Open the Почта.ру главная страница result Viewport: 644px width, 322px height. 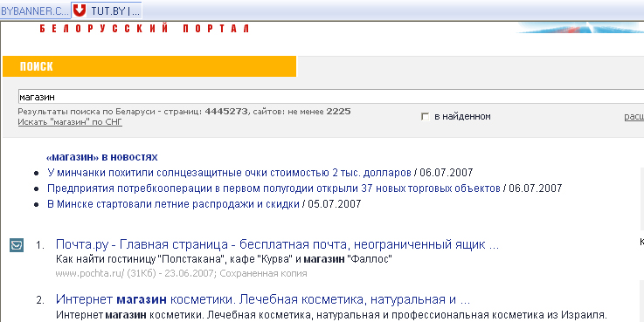(x=277, y=245)
